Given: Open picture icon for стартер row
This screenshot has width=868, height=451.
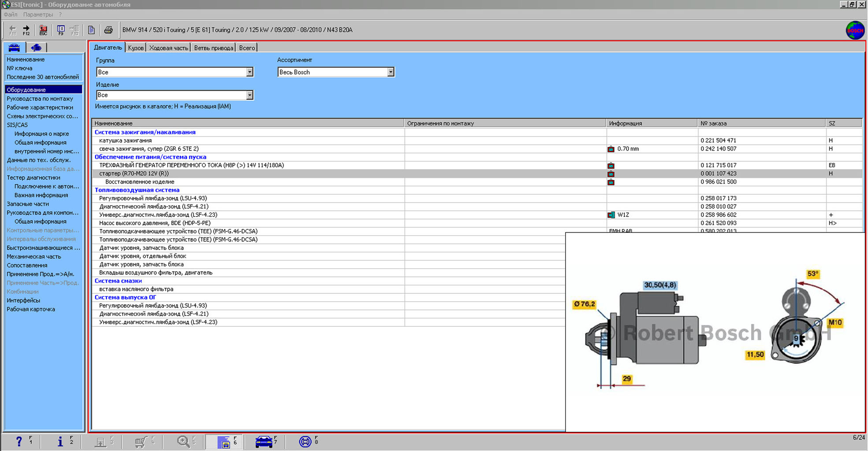Looking at the screenshot, I should [611, 174].
